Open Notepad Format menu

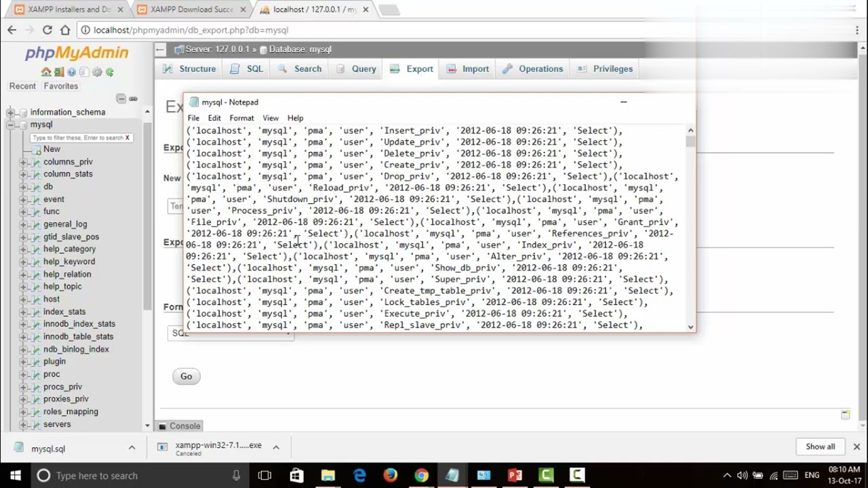click(241, 118)
